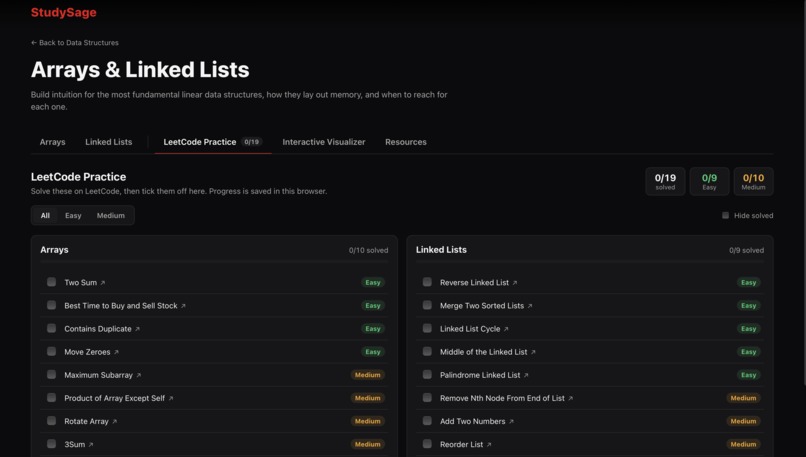806x457 pixels.
Task: Tick the Reverse Linked List checkbox
Action: pyautogui.click(x=427, y=282)
